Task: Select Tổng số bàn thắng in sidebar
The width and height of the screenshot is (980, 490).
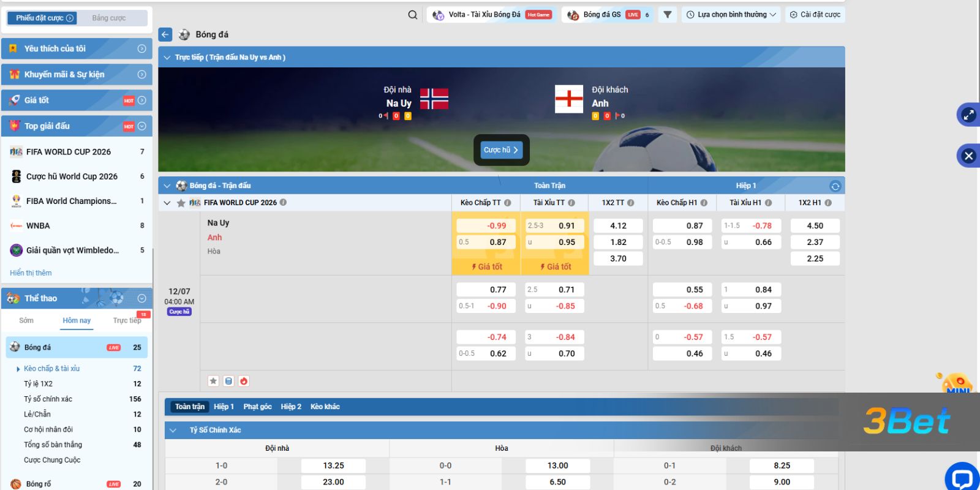Action: click(53, 445)
